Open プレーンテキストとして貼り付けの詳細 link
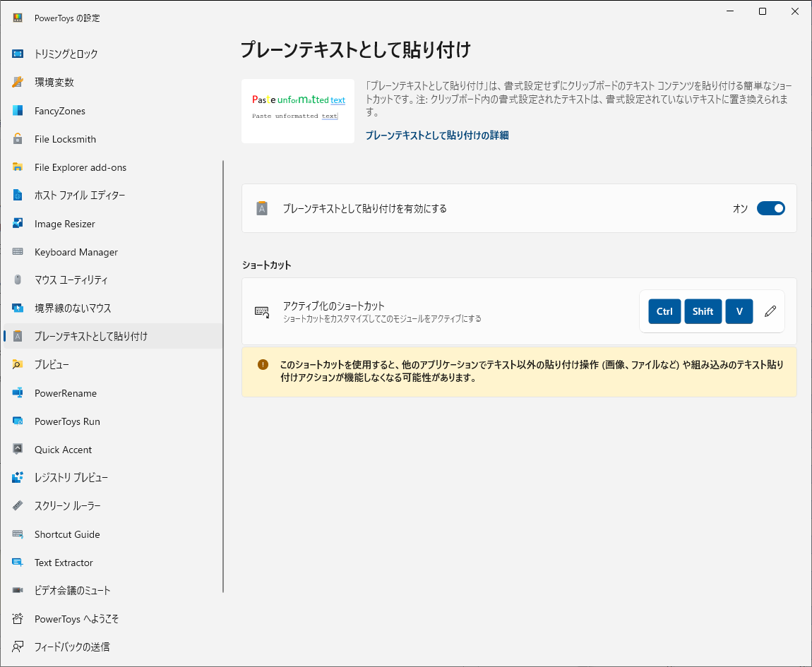This screenshot has width=812, height=667. [437, 135]
